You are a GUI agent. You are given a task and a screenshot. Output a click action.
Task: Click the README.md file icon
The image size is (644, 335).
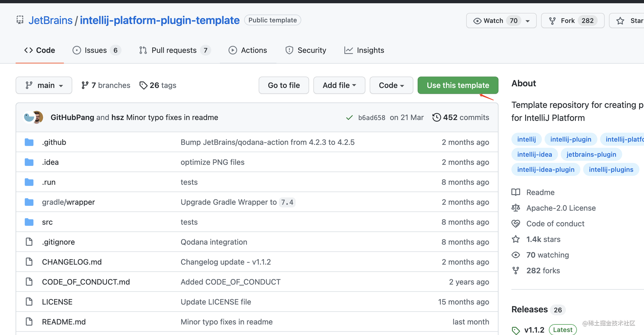pos(29,322)
